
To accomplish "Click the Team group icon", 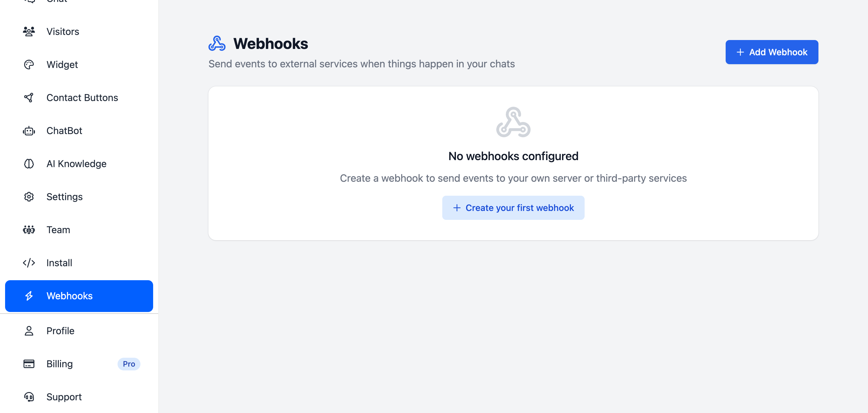I will click(29, 230).
